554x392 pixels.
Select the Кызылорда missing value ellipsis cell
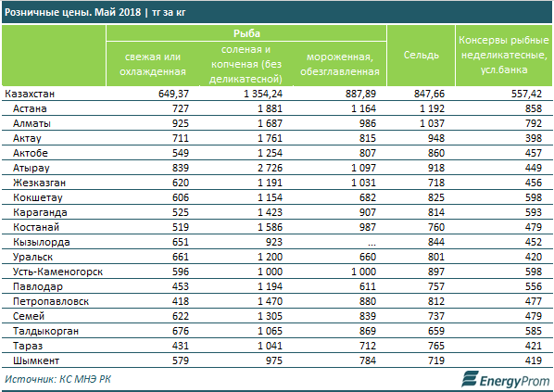371,243
